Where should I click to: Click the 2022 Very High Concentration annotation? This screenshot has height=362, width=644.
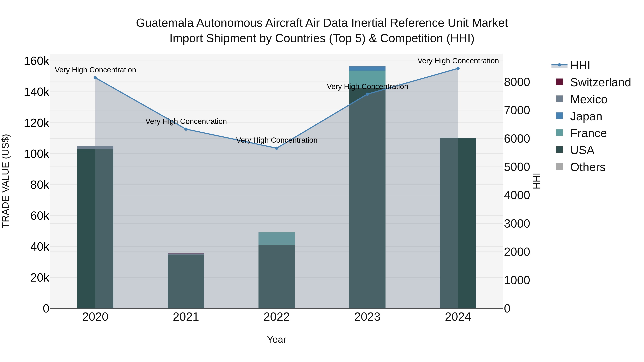277,140
